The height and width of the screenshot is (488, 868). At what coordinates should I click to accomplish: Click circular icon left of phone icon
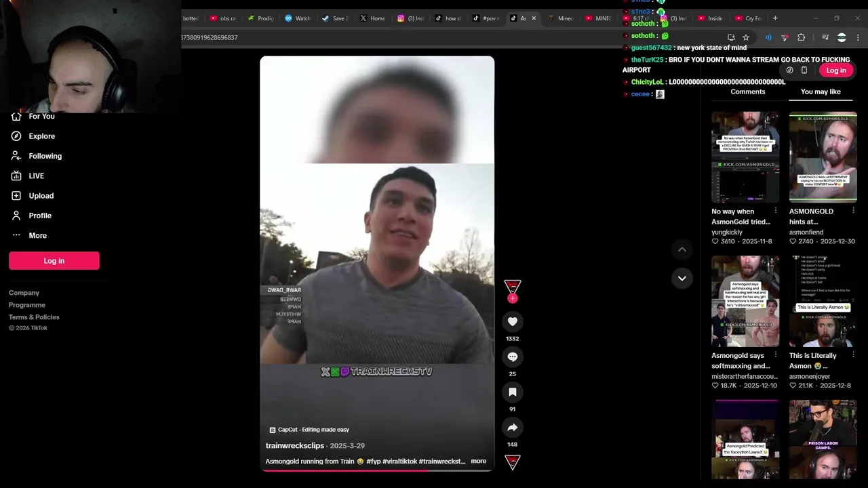(789, 70)
